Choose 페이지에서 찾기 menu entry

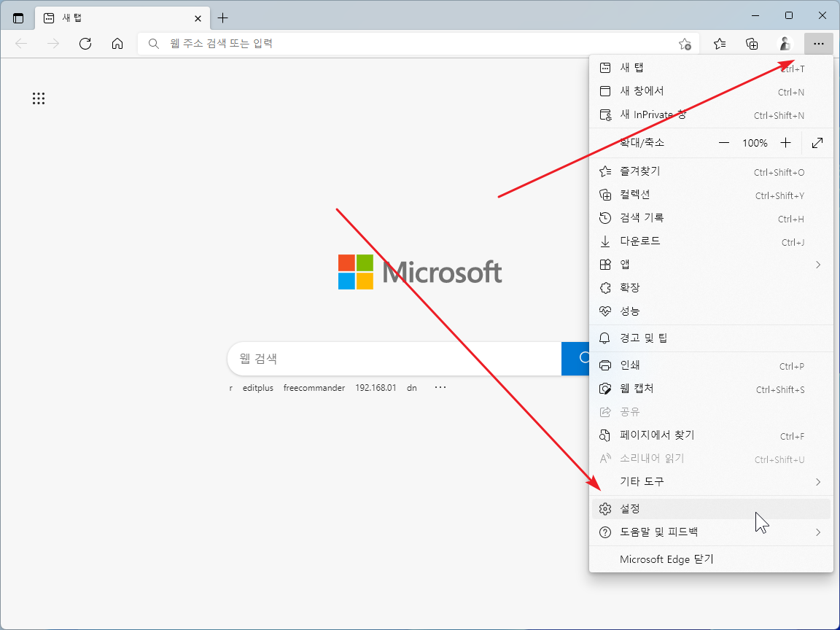coord(711,435)
